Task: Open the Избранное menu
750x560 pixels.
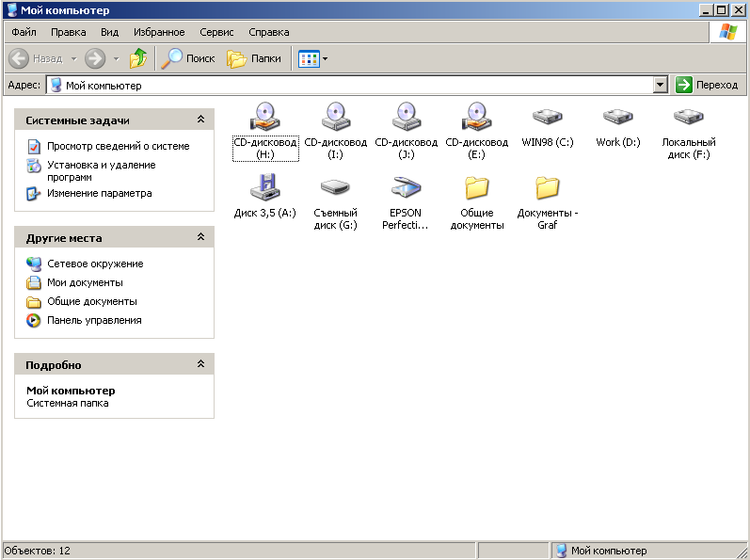Action: [x=159, y=32]
